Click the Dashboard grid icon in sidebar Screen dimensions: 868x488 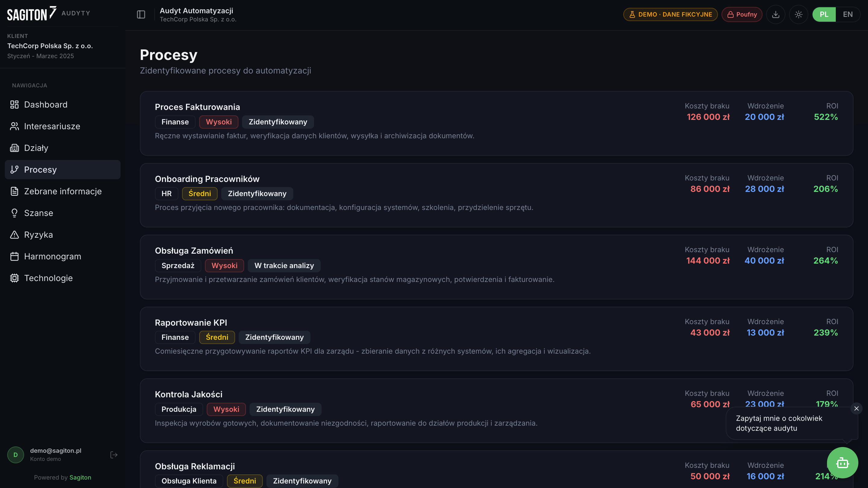[x=14, y=105]
